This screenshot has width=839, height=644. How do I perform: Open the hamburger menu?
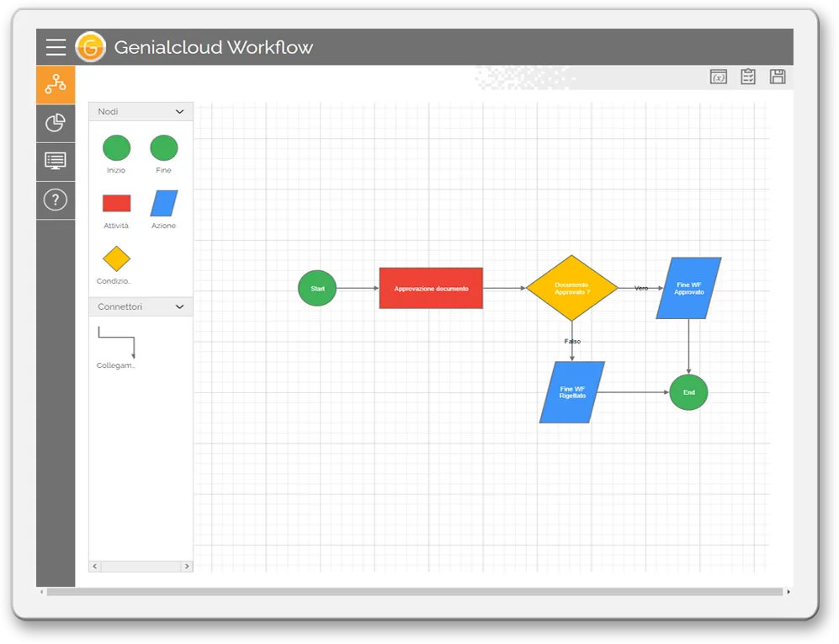[x=56, y=47]
